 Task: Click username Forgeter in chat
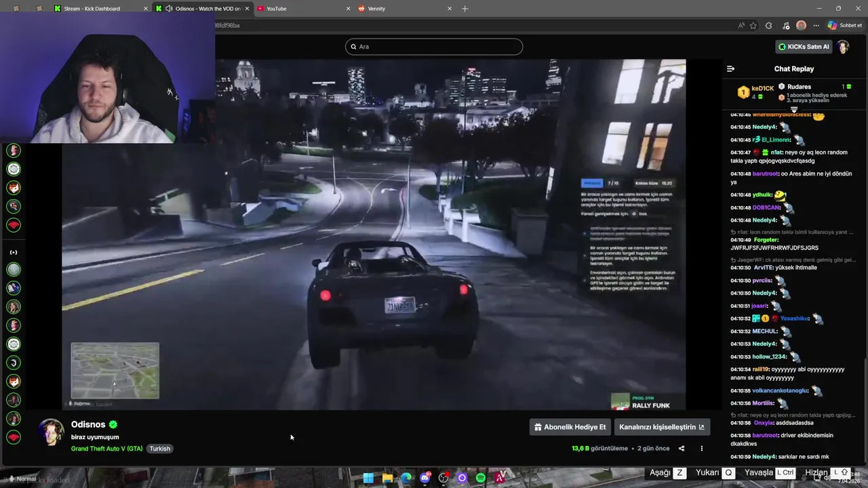[766, 240]
